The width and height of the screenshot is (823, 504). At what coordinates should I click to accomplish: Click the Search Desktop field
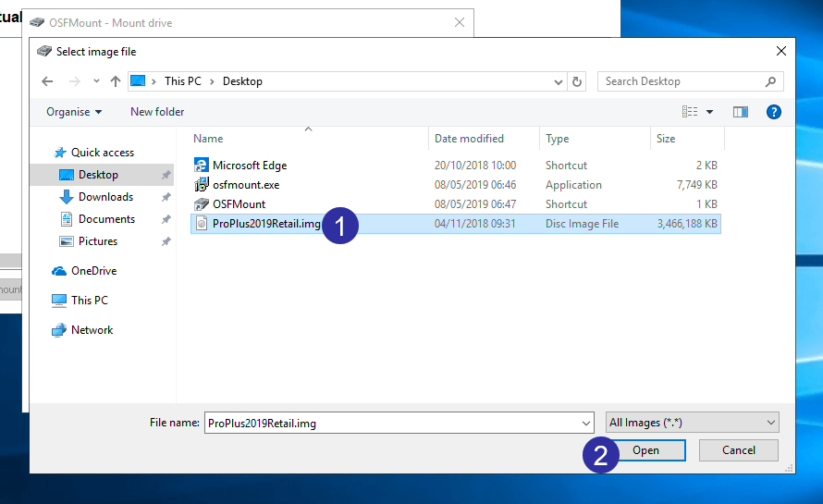pos(690,81)
